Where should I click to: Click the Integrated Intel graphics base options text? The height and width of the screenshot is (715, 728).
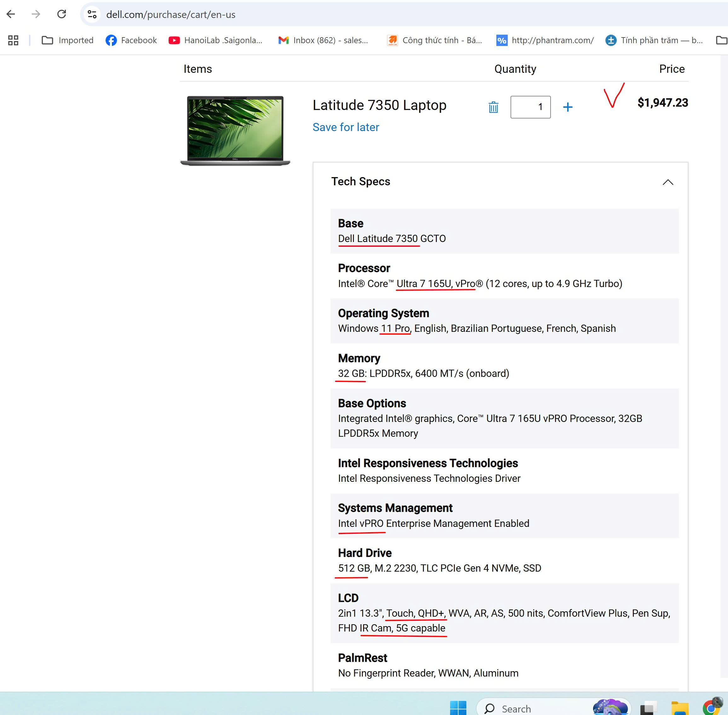click(x=490, y=426)
